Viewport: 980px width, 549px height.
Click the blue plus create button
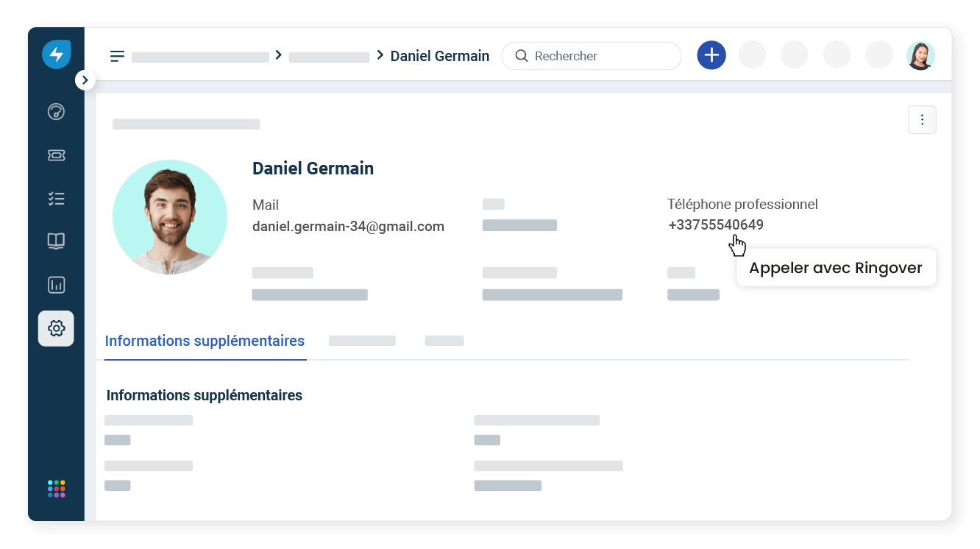tap(711, 55)
